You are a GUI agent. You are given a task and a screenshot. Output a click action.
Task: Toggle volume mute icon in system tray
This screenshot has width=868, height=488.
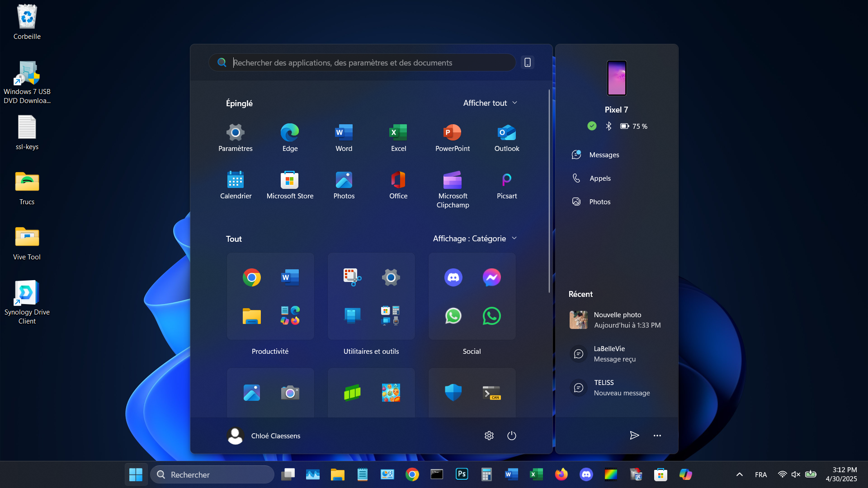[x=796, y=474]
